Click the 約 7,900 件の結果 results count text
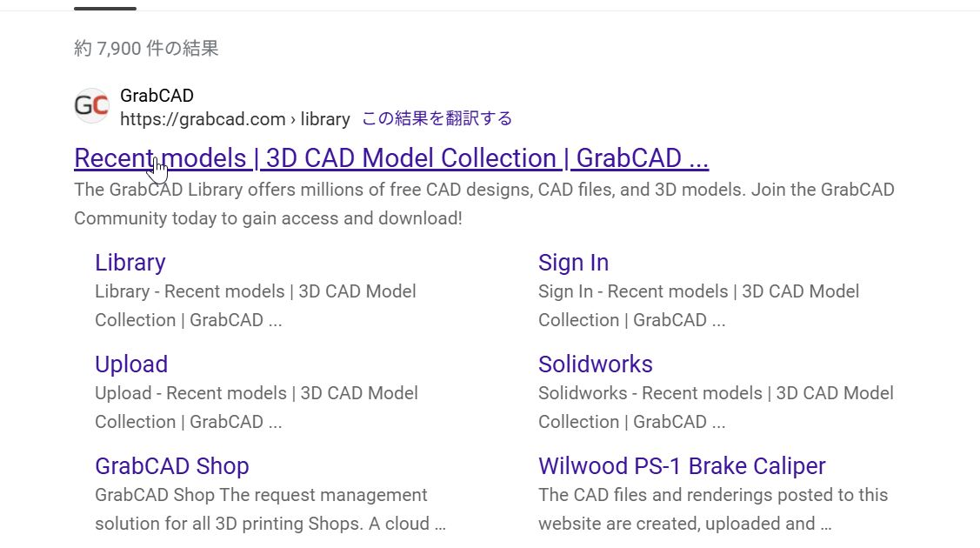 pyautogui.click(x=145, y=48)
